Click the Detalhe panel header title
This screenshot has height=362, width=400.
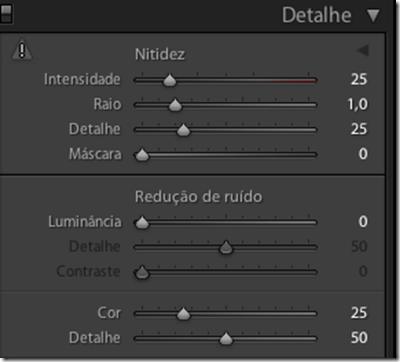[x=316, y=15]
